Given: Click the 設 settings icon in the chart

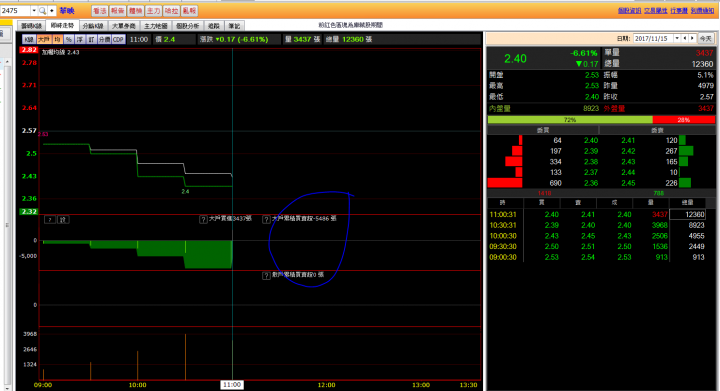Looking at the screenshot, I should pyautogui.click(x=63, y=220).
